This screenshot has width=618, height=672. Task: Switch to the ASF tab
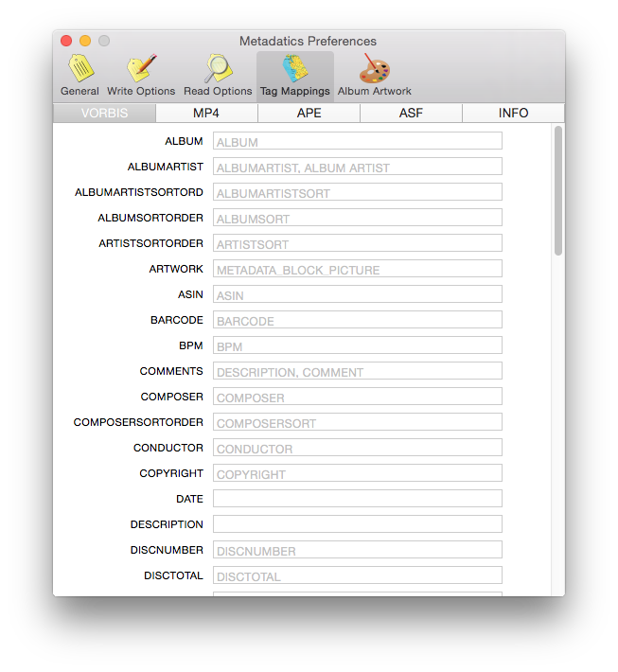click(411, 114)
